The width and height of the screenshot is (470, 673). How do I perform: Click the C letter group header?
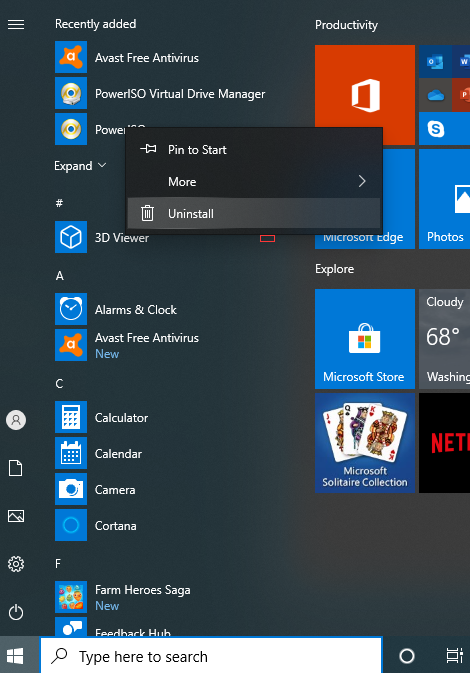point(59,384)
